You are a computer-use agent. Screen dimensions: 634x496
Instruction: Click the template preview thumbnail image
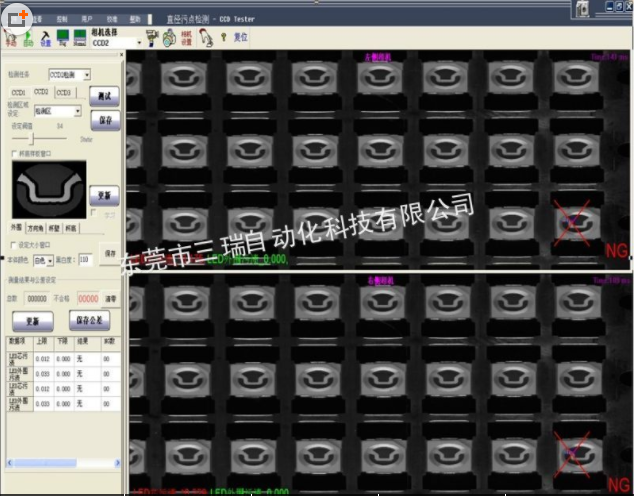point(49,189)
